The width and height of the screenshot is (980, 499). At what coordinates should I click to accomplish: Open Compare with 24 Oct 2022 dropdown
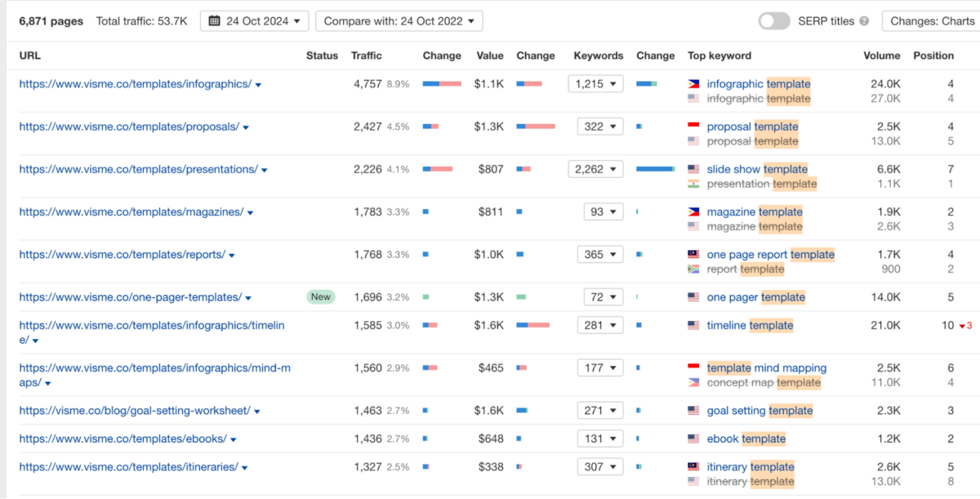coord(399,21)
